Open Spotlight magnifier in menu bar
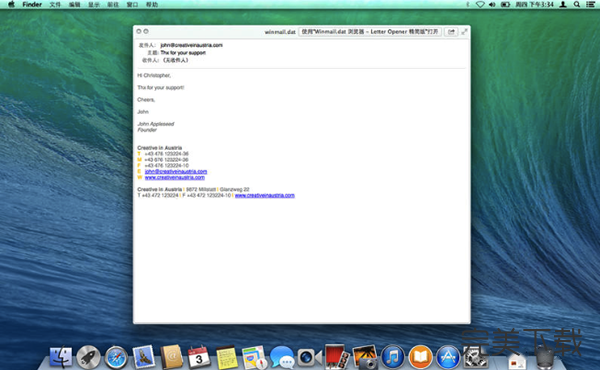Image resolution: width=600 pixels, height=370 pixels. pyautogui.click(x=576, y=5)
